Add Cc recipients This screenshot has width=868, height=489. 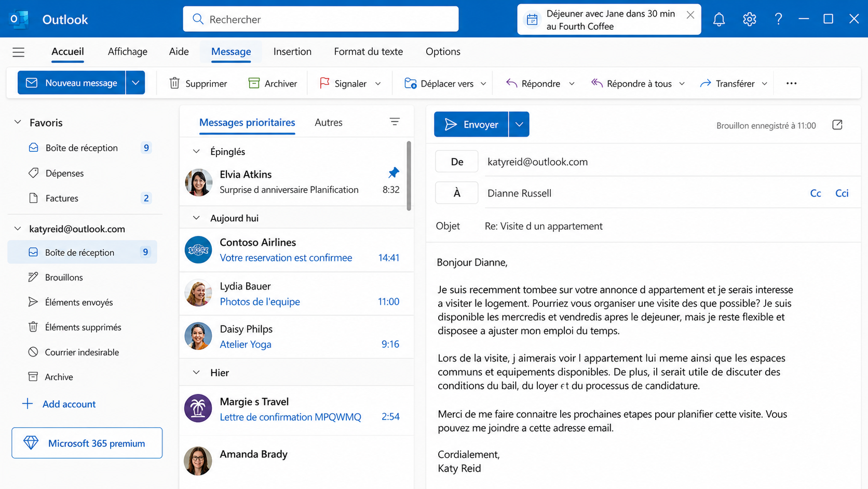coord(816,193)
